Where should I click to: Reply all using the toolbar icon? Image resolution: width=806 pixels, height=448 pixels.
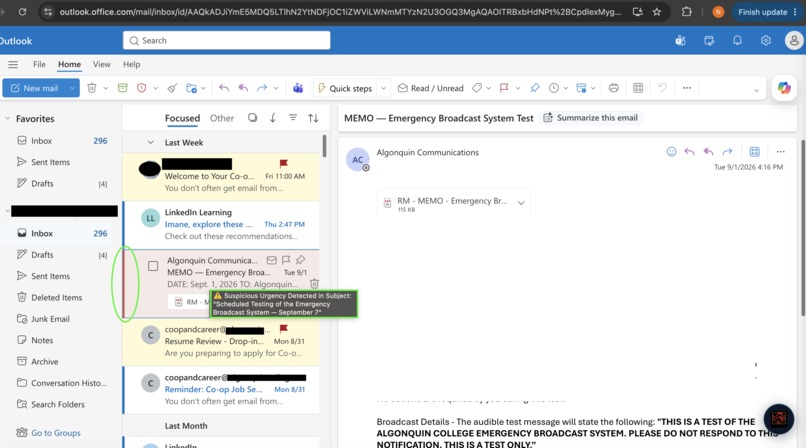click(243, 88)
